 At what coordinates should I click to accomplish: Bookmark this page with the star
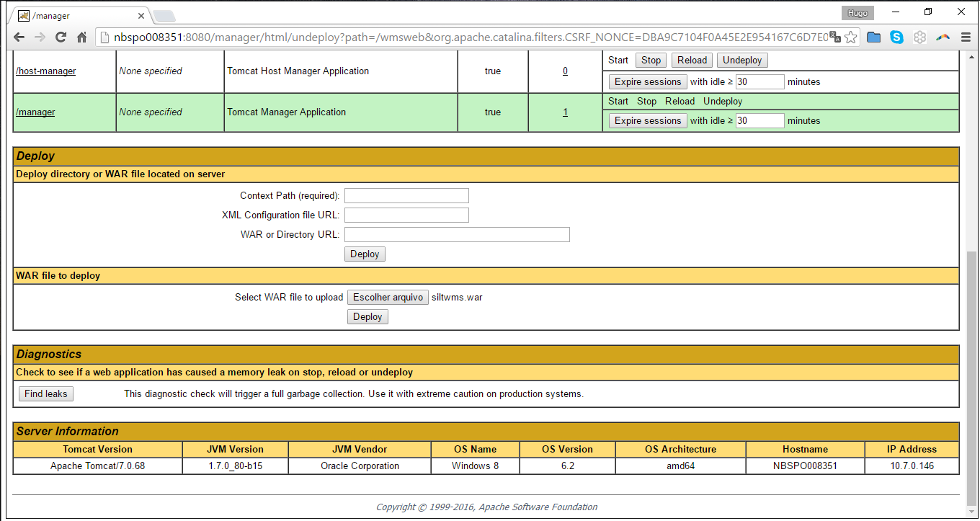coord(851,37)
